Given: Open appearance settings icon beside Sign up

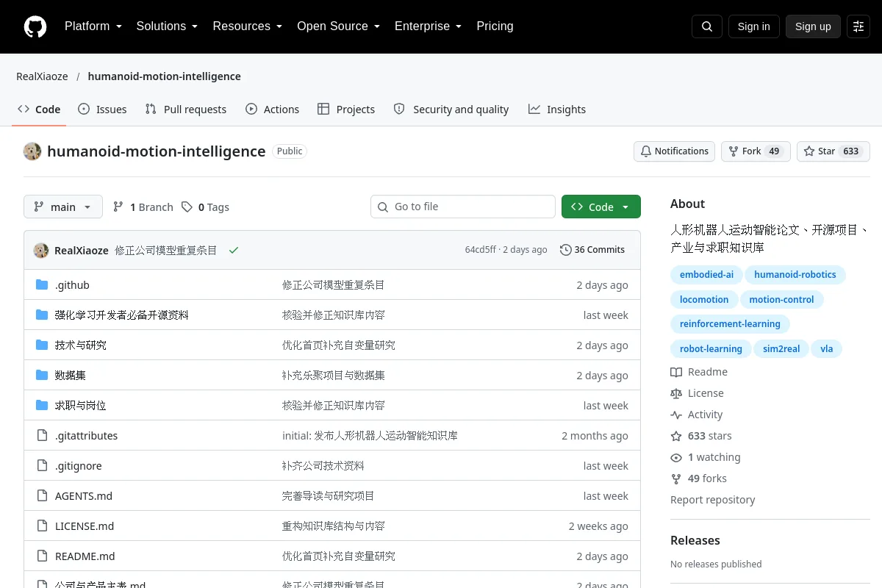Looking at the screenshot, I should pos(858,26).
